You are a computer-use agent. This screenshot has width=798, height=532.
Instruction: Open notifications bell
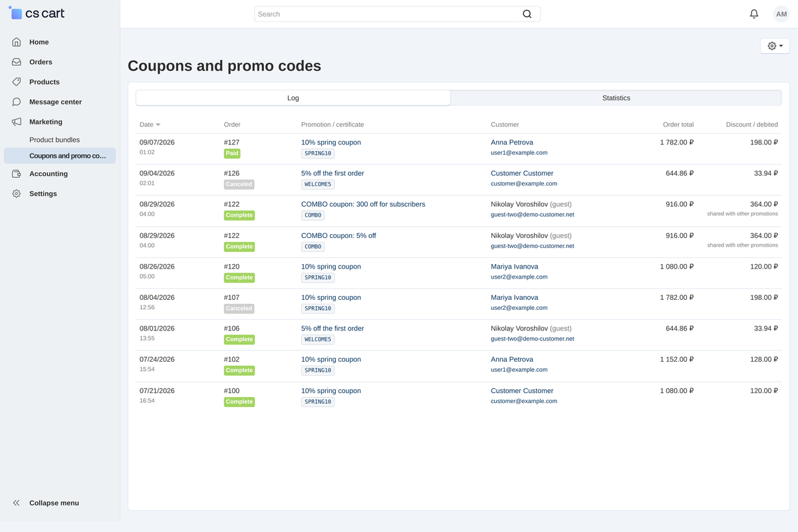(x=754, y=14)
